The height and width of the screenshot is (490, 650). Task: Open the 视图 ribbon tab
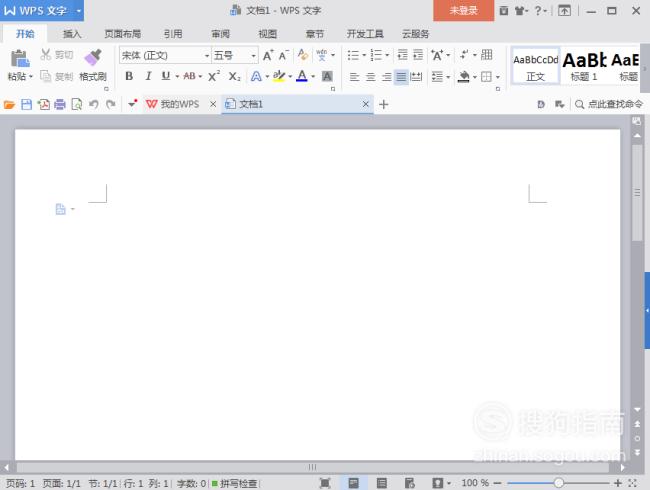pyautogui.click(x=267, y=34)
